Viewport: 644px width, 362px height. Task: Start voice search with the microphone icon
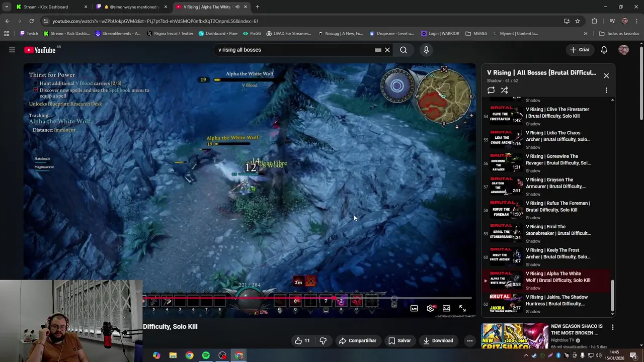pyautogui.click(x=426, y=50)
